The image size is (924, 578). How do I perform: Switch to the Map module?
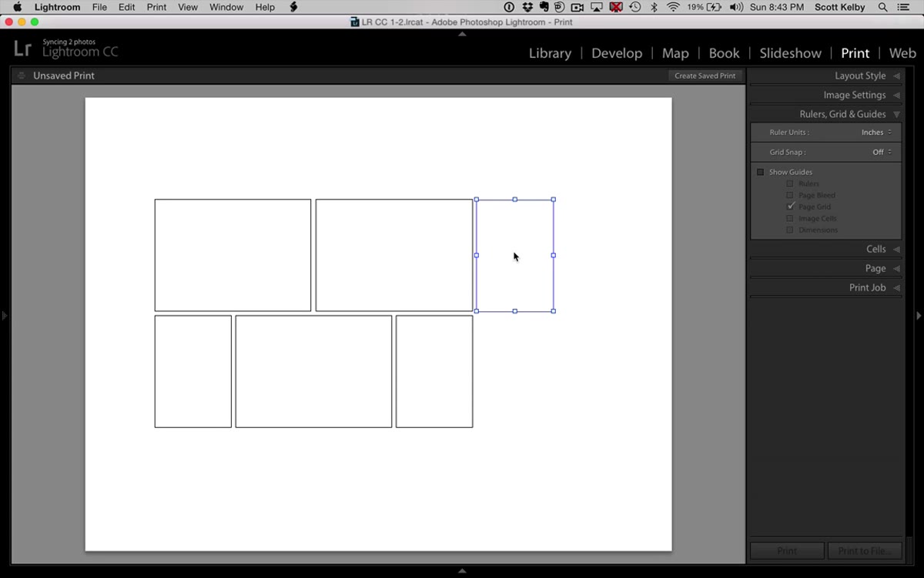click(x=675, y=53)
